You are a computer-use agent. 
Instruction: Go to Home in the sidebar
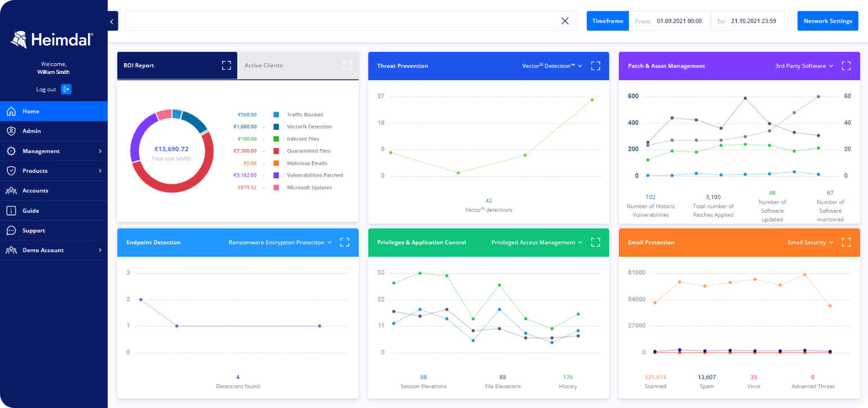[x=54, y=111]
